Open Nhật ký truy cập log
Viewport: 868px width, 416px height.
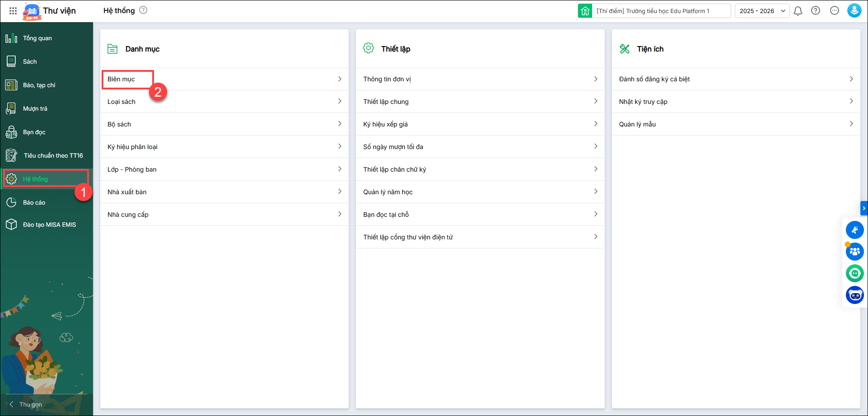point(643,102)
